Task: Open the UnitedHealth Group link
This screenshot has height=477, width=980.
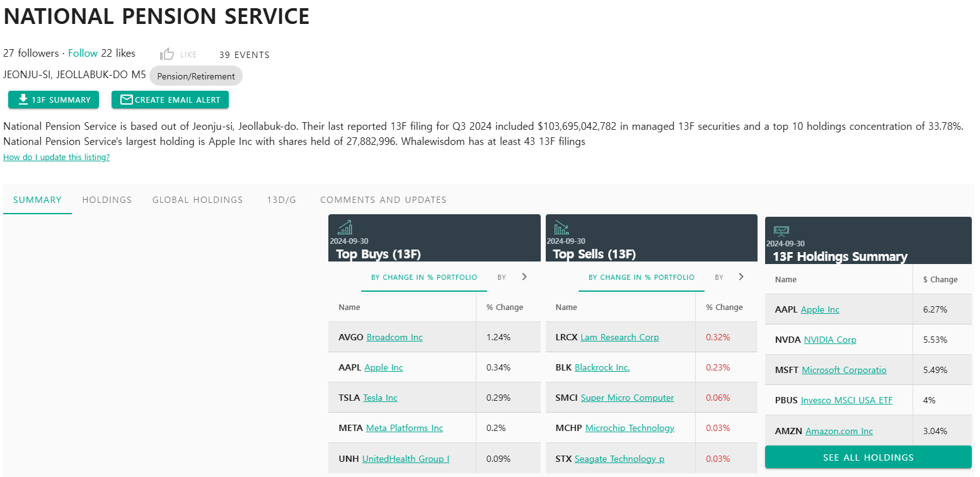Action: [406, 459]
